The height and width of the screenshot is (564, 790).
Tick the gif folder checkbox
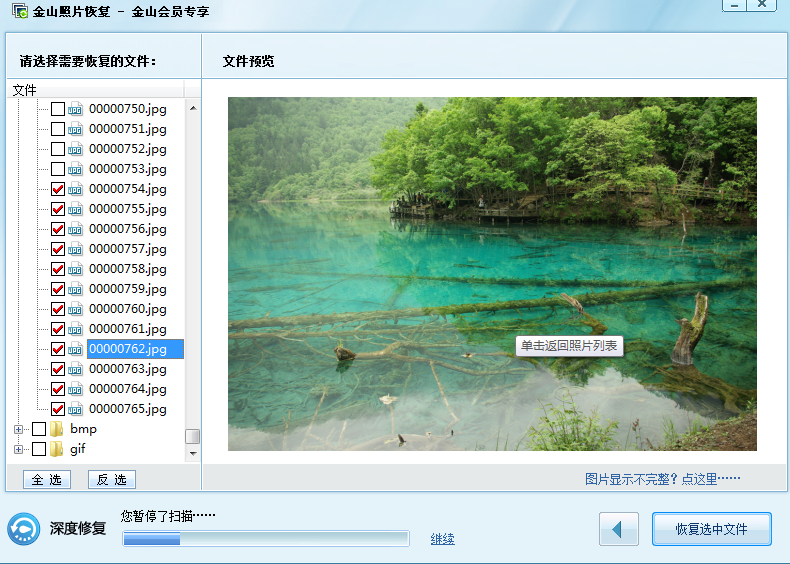[x=39, y=449]
